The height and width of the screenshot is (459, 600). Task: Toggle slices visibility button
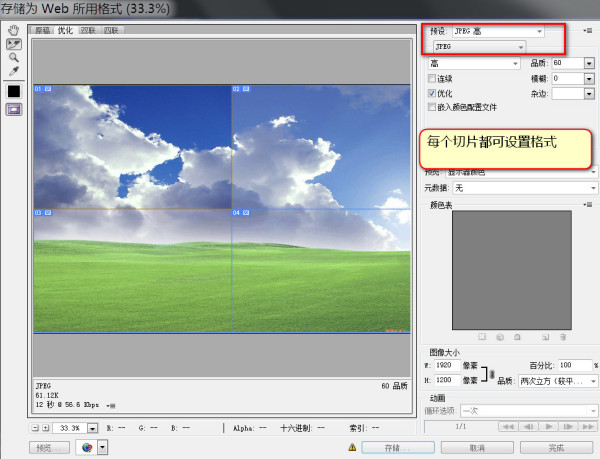coord(14,109)
